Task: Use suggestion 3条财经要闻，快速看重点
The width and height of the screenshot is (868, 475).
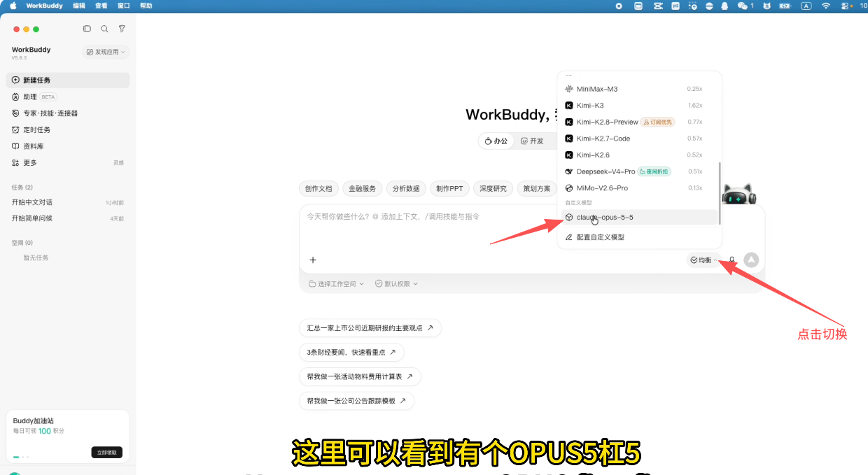Action: coord(351,353)
